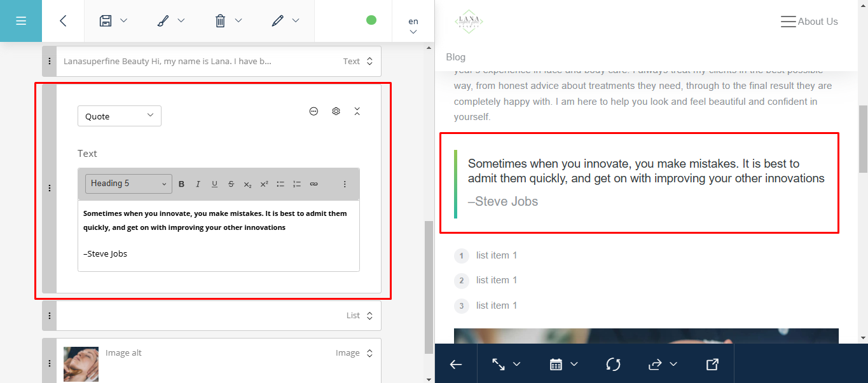Click the save disk icon

click(106, 21)
